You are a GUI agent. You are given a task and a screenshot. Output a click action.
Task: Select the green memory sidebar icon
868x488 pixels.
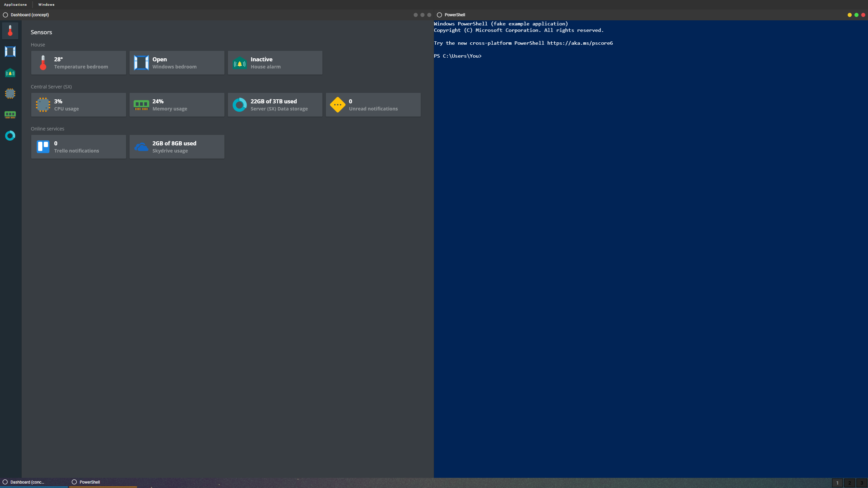10,115
